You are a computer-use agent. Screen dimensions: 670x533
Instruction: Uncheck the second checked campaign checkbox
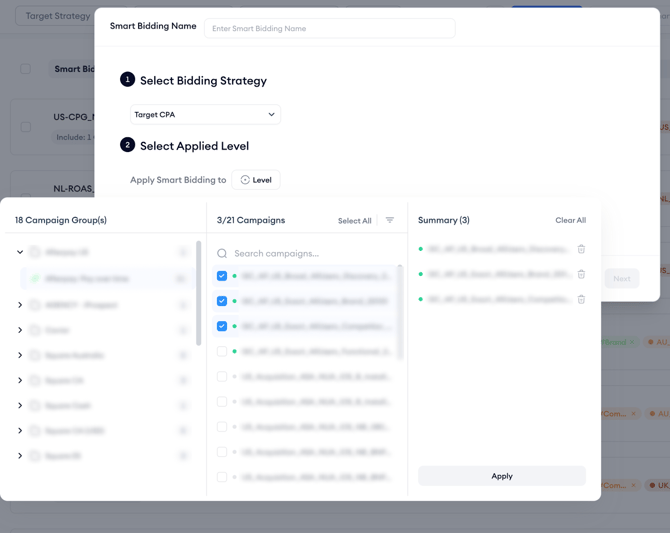(x=222, y=301)
